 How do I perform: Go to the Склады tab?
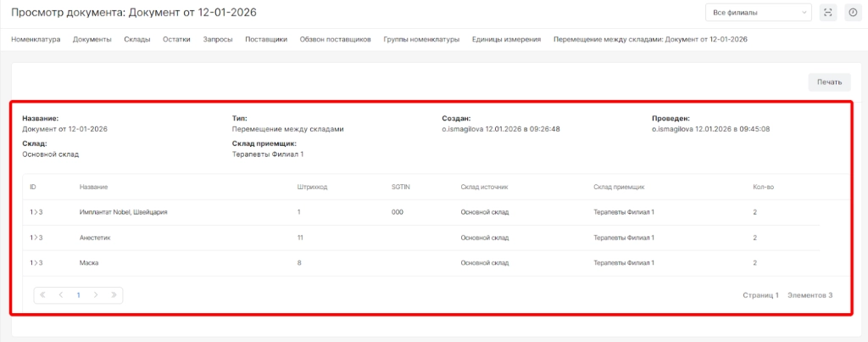pos(136,39)
